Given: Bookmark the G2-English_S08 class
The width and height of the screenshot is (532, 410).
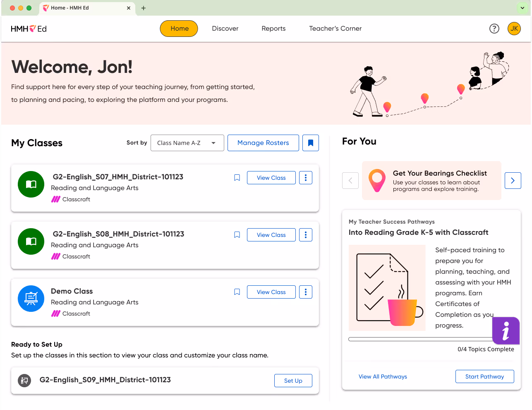Looking at the screenshot, I should click(237, 235).
